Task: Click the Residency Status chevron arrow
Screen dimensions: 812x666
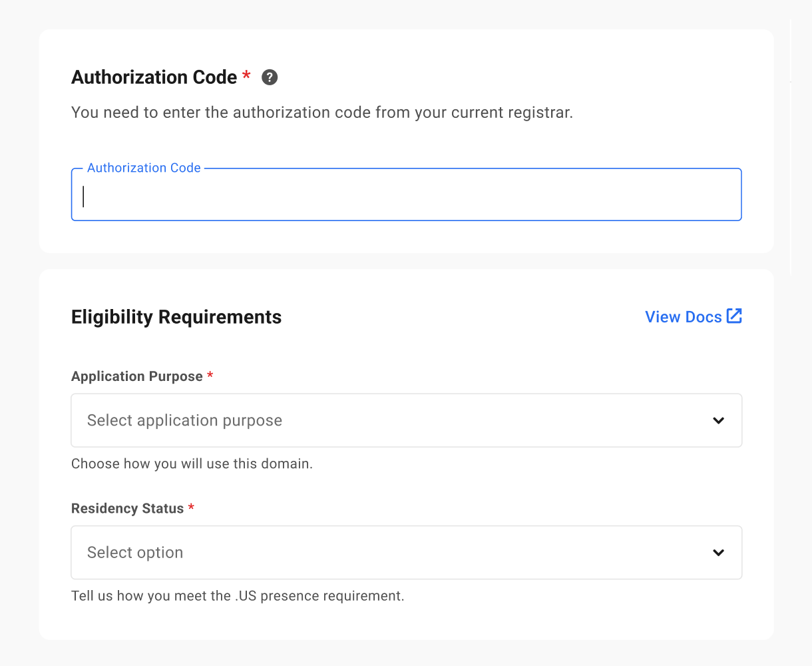Action: 718,552
